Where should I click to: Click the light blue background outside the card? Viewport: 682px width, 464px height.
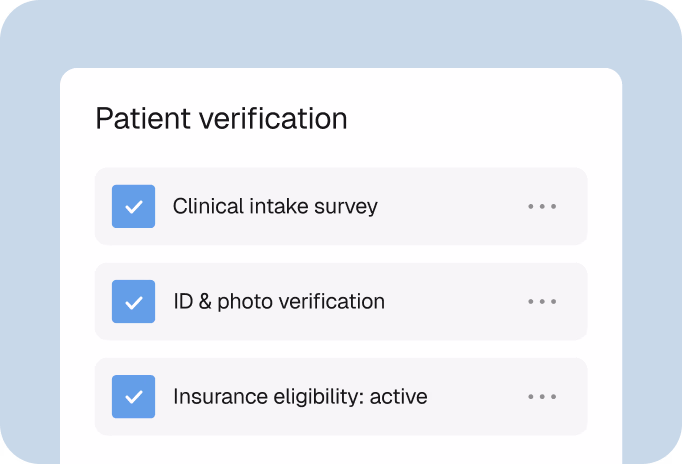pyautogui.click(x=30, y=250)
